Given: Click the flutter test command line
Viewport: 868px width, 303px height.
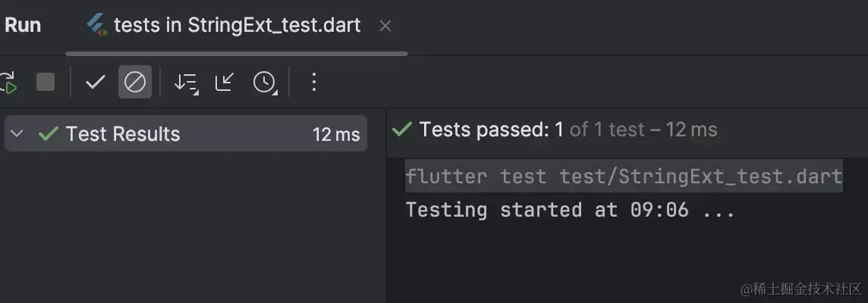Looking at the screenshot, I should tap(624, 176).
